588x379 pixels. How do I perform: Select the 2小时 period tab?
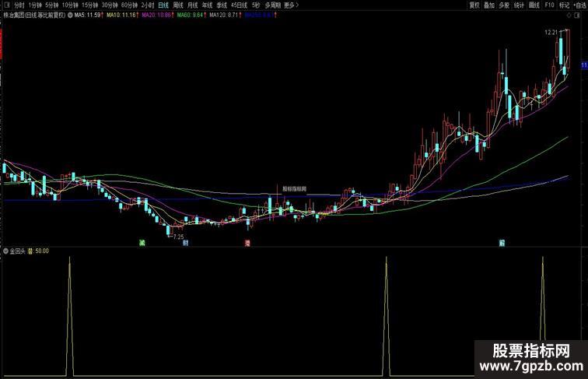147,5
